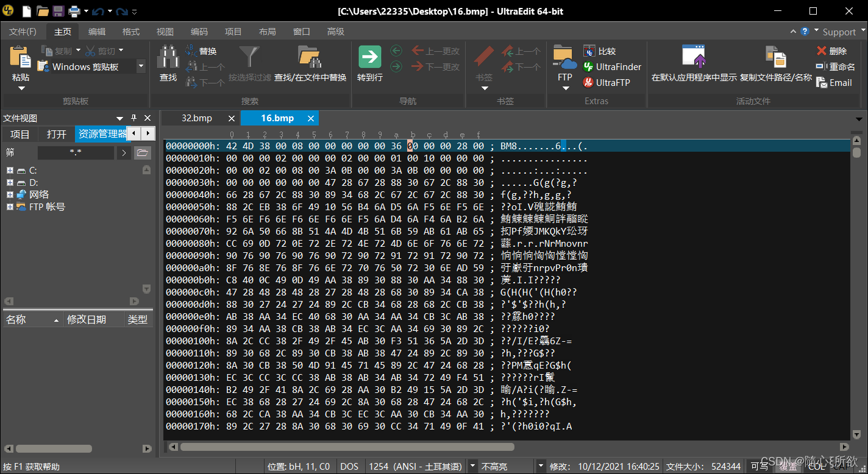Switch to the Advanced (高级) ribbon tab
868x474 pixels.
click(x=336, y=32)
